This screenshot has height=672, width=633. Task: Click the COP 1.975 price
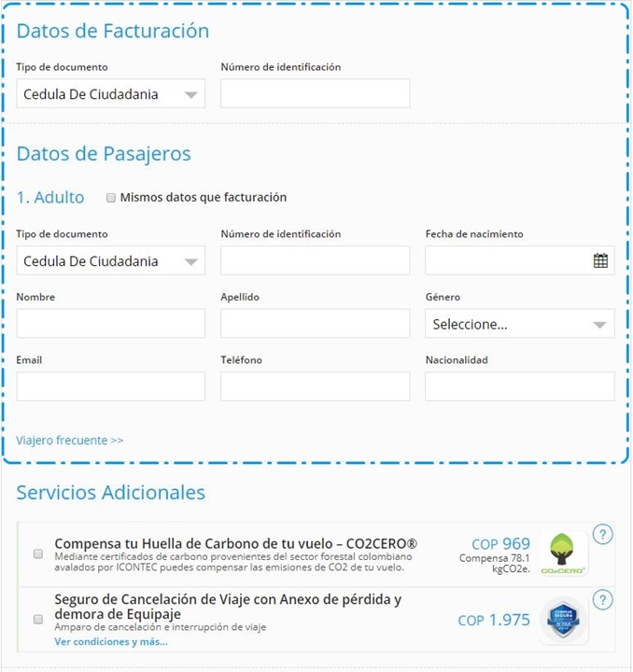(494, 620)
